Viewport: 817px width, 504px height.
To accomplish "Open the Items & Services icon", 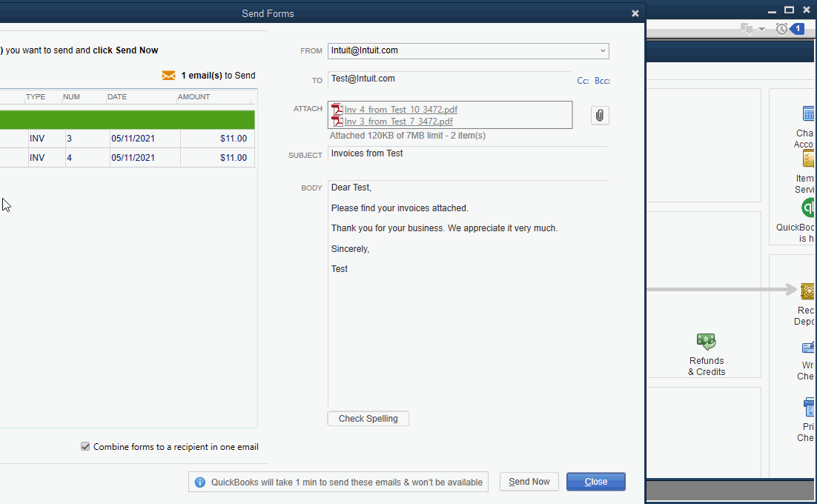I will tap(807, 158).
